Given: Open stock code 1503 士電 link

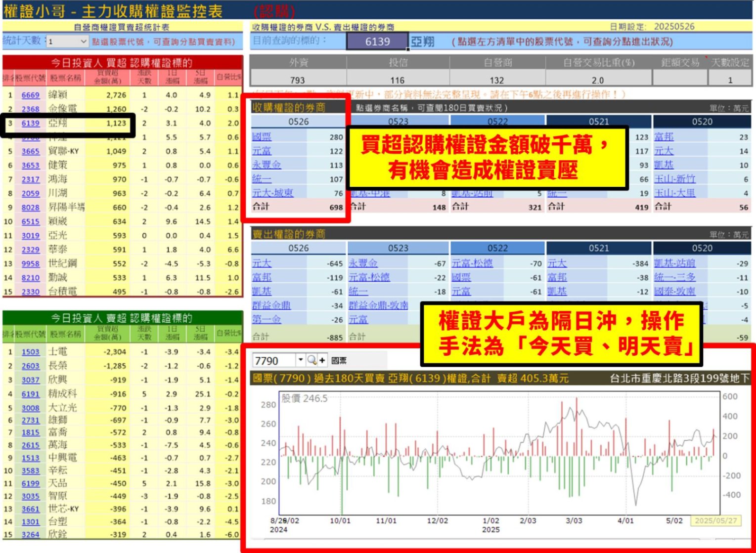Looking at the screenshot, I should 30,352.
